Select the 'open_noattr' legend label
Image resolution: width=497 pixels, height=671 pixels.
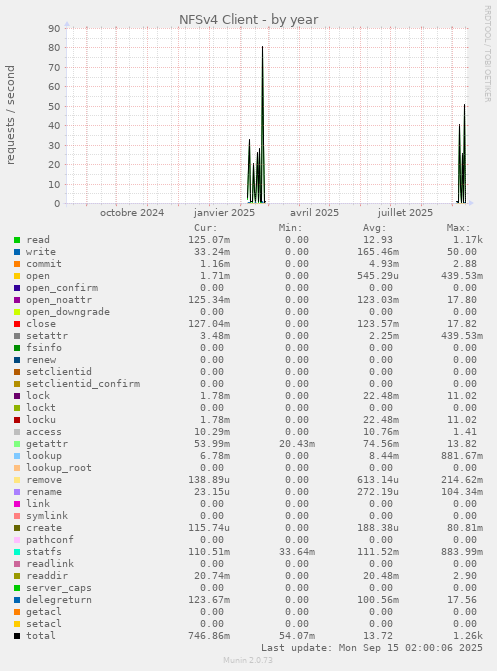[x=59, y=300]
